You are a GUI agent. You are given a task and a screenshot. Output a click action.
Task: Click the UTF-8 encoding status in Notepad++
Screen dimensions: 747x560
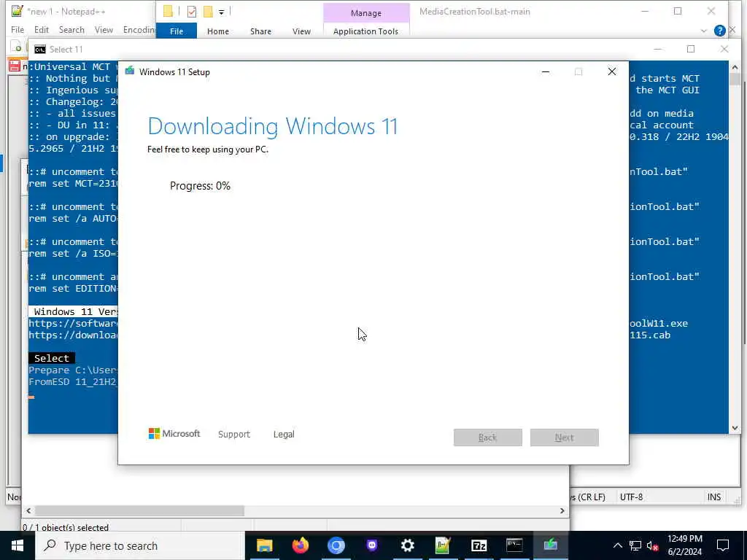pos(631,497)
